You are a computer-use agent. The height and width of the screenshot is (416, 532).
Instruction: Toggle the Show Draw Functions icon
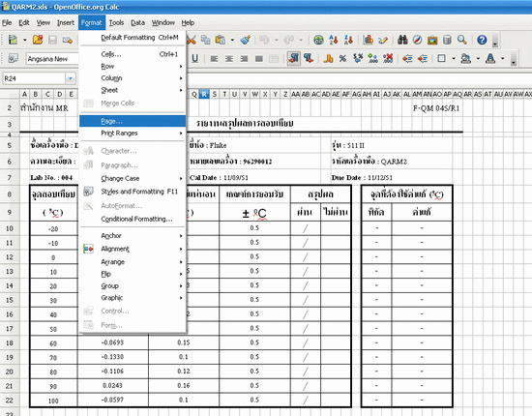tap(383, 40)
